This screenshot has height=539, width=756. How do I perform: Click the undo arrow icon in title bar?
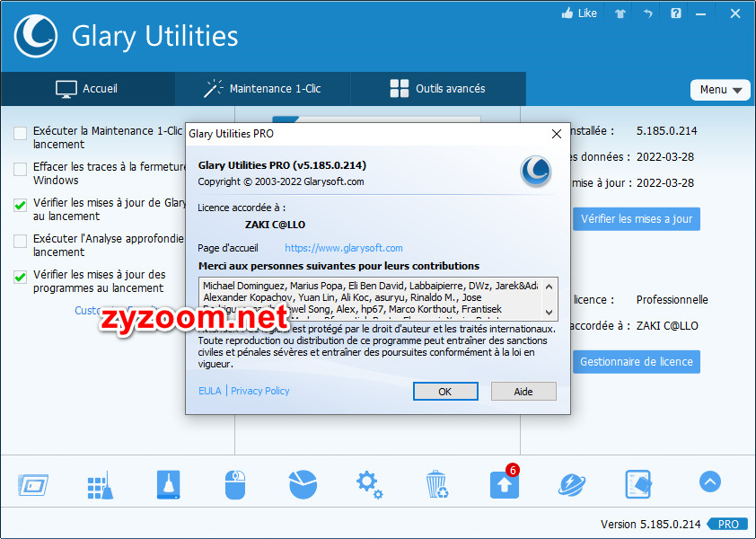tap(647, 13)
